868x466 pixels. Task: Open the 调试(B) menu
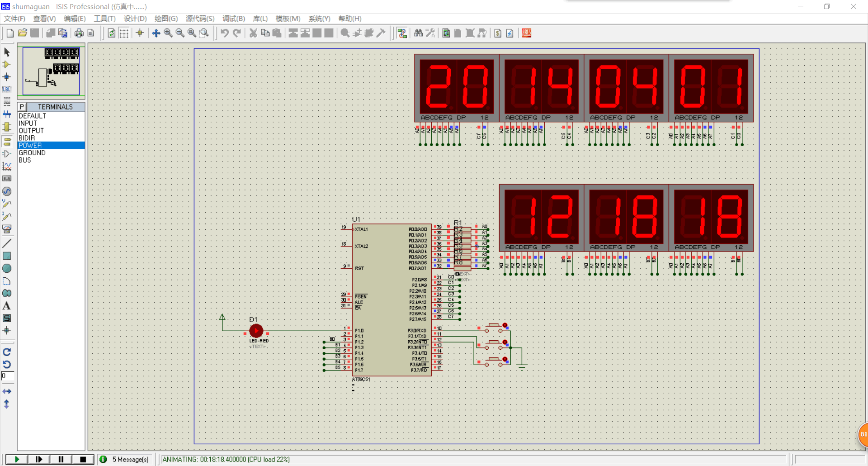click(x=234, y=19)
